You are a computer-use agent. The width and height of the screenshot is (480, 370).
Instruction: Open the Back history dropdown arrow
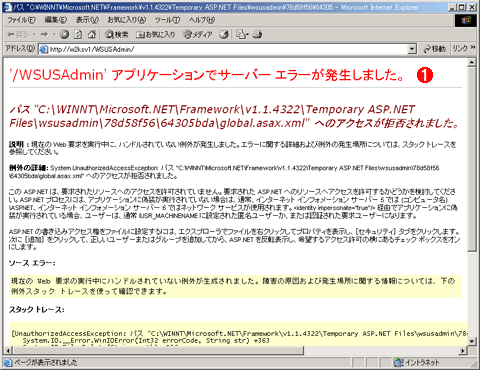click(34, 34)
